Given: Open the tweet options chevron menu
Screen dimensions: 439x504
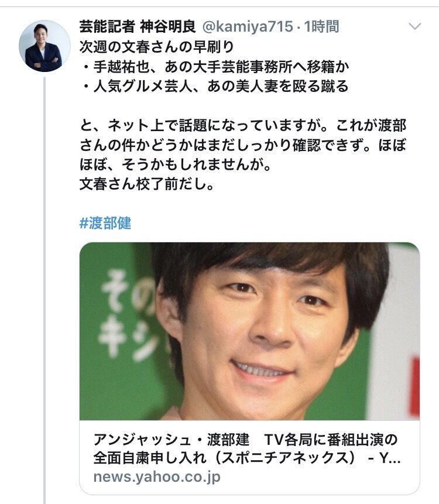Looking at the screenshot, I should 414,26.
